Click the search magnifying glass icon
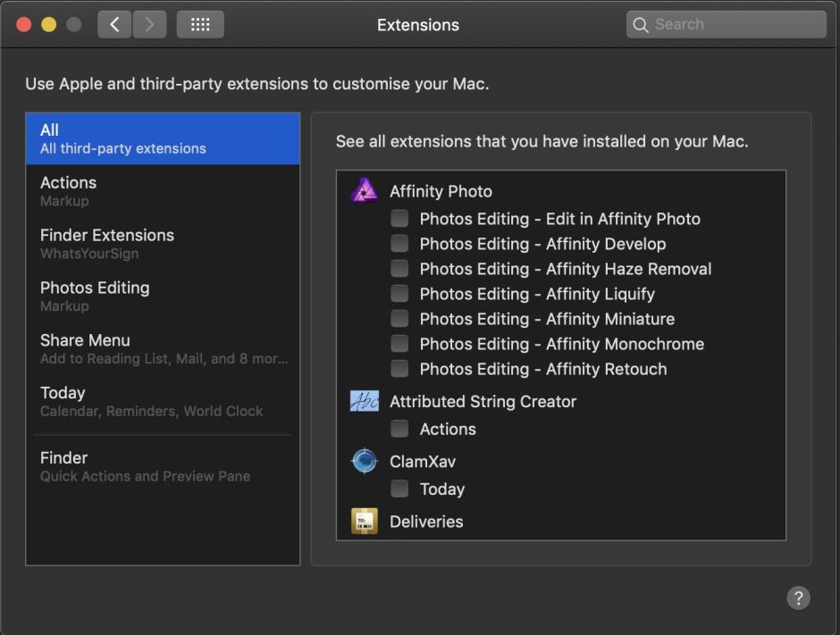 641,24
